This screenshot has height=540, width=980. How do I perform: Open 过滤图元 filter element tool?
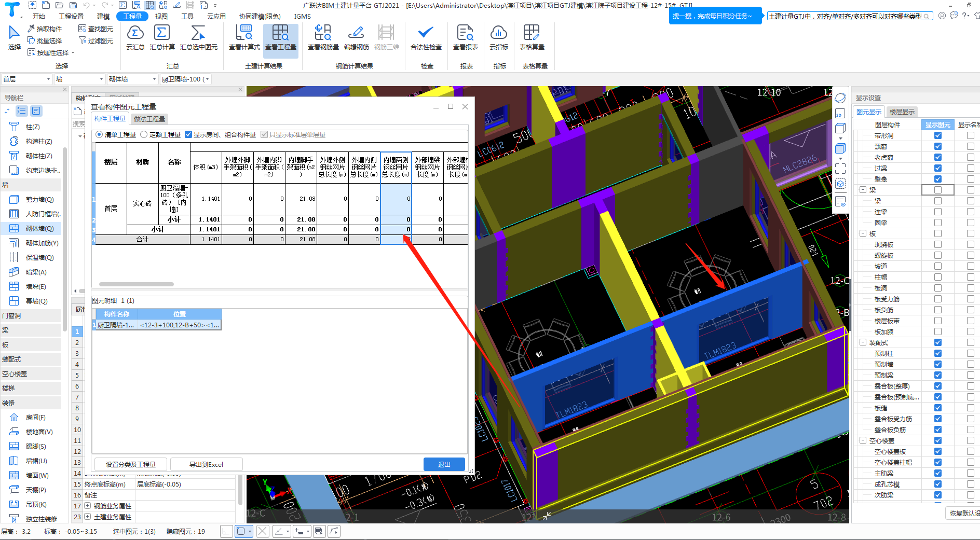click(96, 40)
